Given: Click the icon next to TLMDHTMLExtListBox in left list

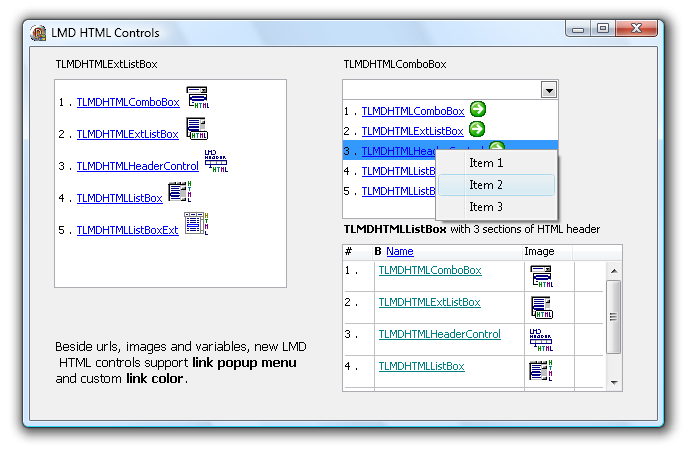Looking at the screenshot, I should click(197, 130).
